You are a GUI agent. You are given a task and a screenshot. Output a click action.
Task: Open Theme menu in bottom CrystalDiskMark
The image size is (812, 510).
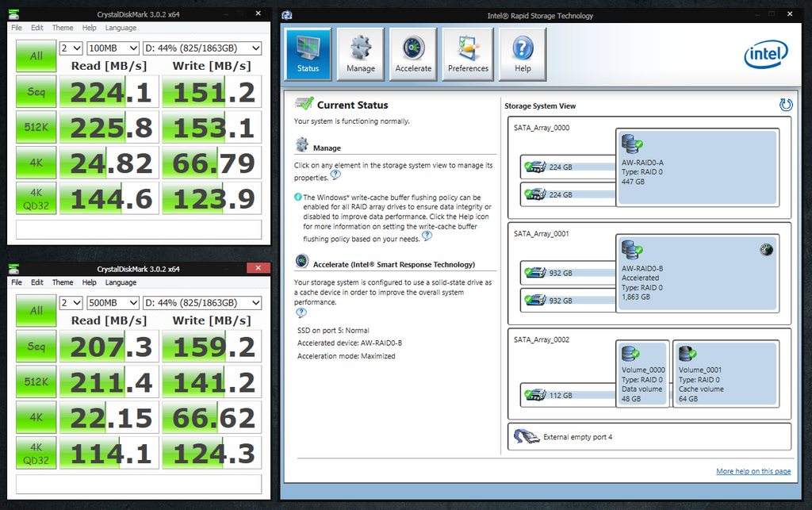(x=63, y=282)
